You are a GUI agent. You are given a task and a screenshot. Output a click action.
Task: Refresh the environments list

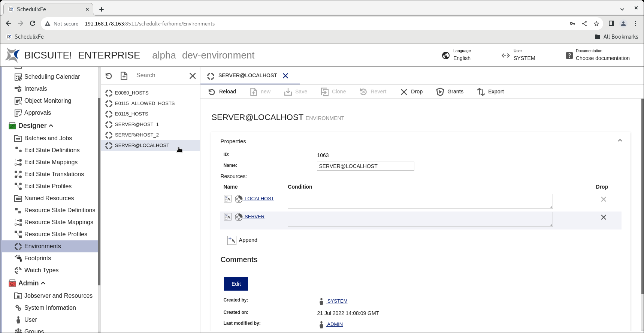pyautogui.click(x=109, y=76)
